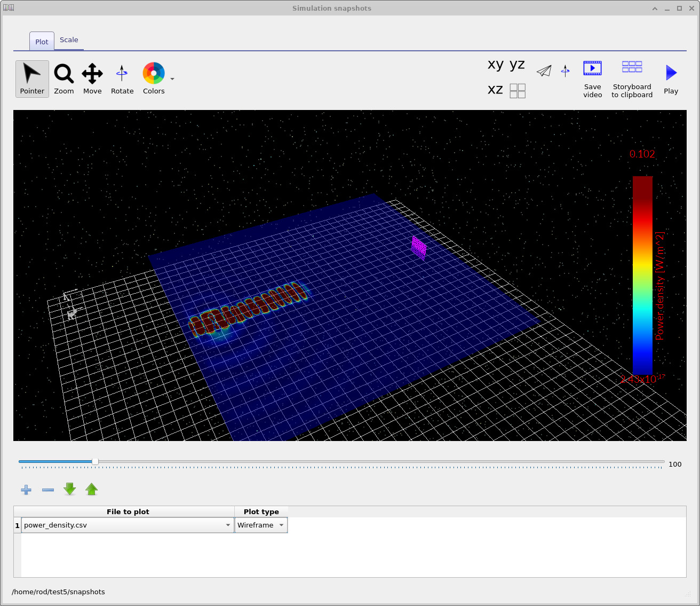Choose the Move tool

click(x=92, y=78)
